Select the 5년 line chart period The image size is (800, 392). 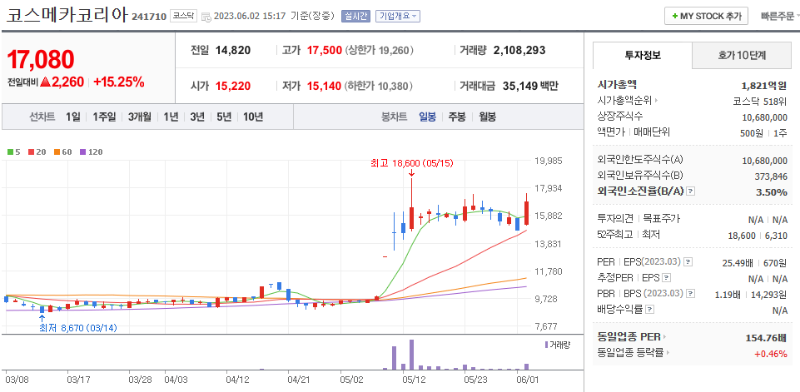tap(223, 117)
